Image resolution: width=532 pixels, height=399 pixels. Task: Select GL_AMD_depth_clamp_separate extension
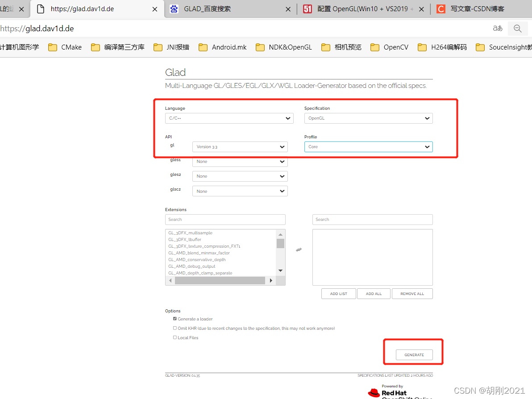[x=200, y=273]
